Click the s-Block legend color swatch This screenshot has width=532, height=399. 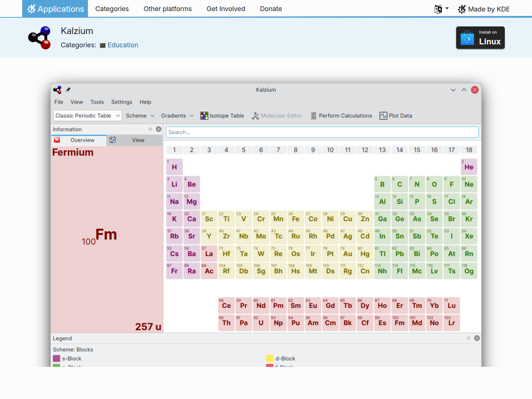tap(57, 358)
